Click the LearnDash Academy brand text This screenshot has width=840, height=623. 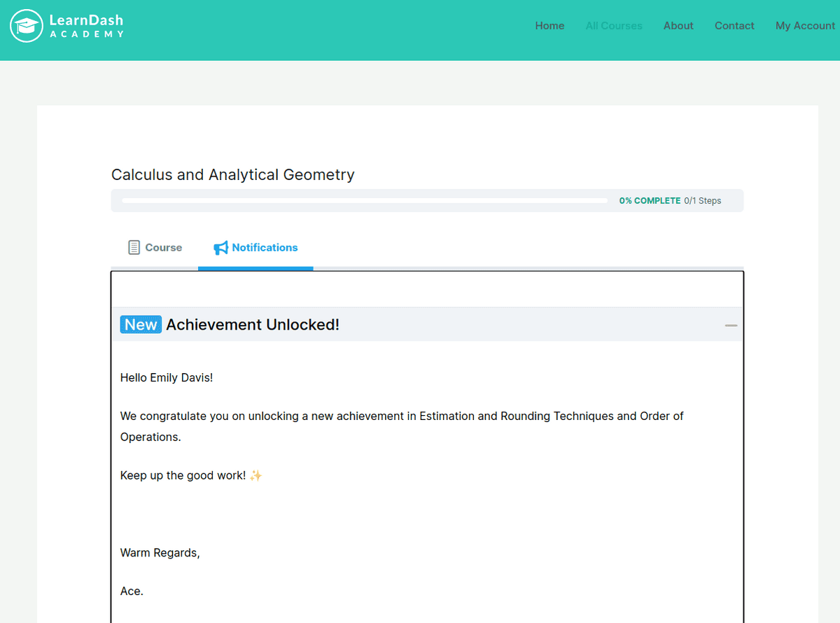tap(86, 26)
